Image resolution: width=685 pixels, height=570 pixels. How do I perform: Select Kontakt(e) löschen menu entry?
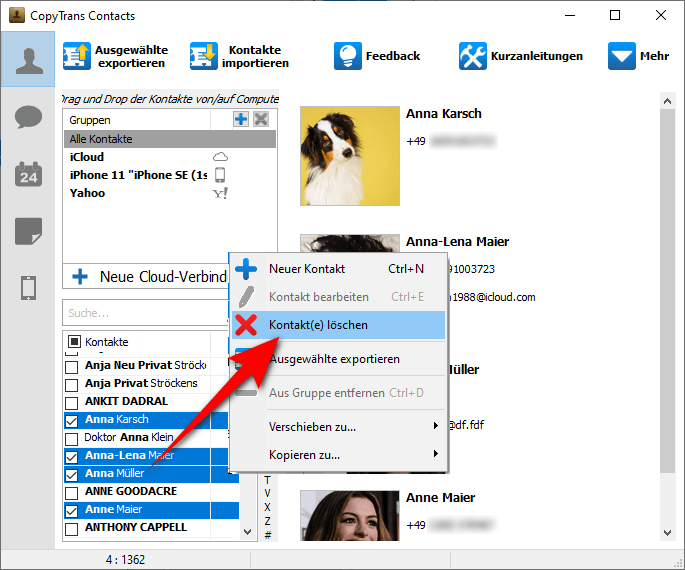pyautogui.click(x=339, y=325)
